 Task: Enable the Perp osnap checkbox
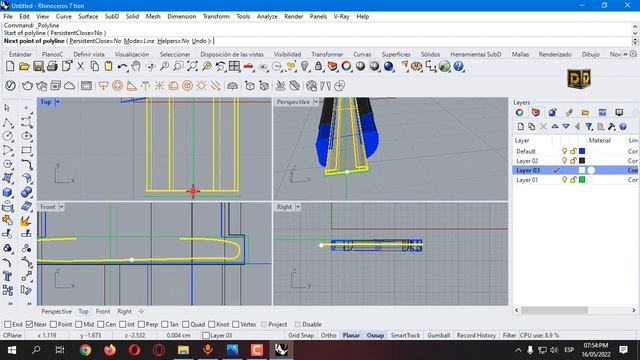[x=141, y=324]
